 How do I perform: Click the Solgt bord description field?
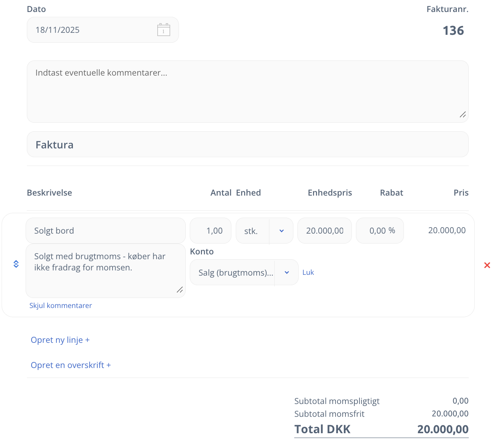(106, 231)
